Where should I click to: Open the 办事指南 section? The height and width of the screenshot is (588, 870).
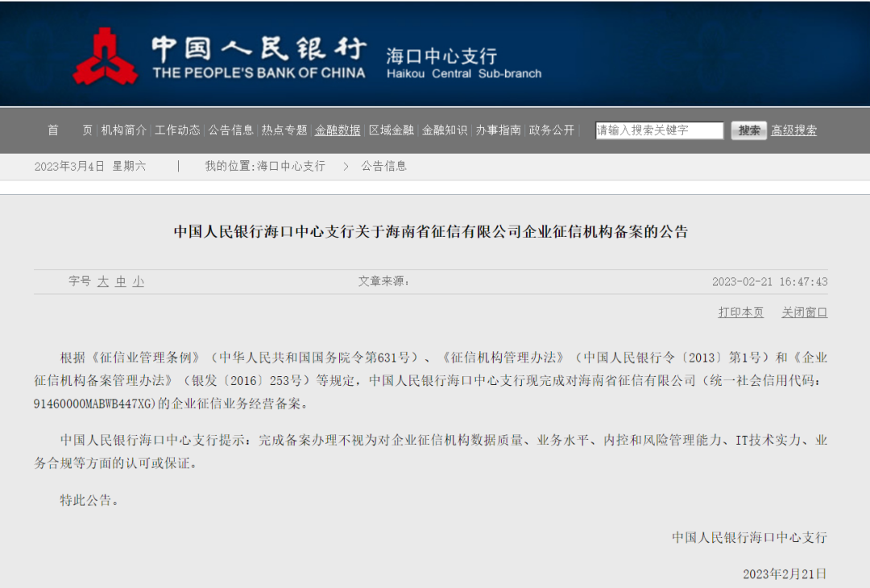[x=497, y=130]
